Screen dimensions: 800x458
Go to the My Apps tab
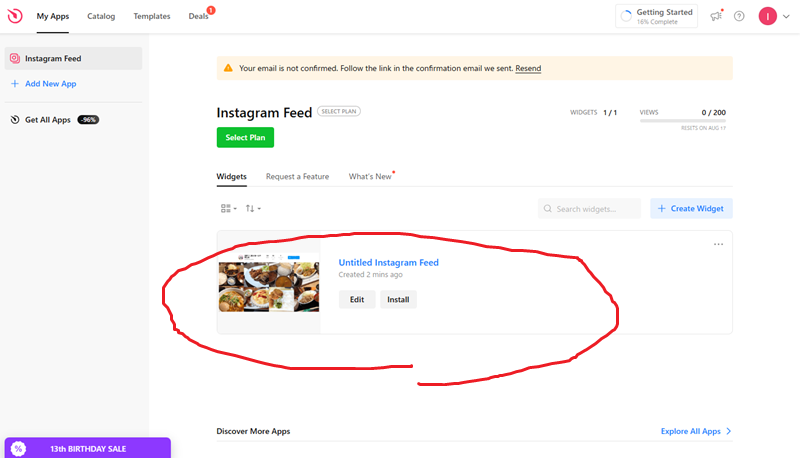pyautogui.click(x=53, y=16)
